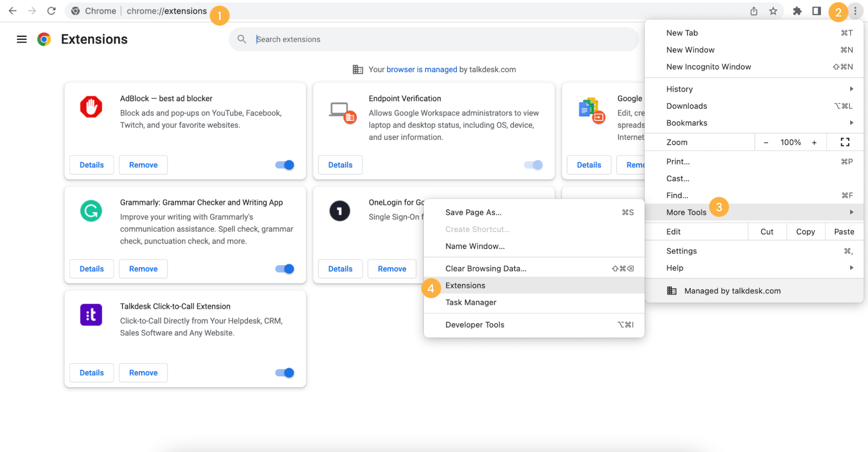Click the magnifier icon in the search box
Viewport: 868px width, 452px height.
[242, 39]
